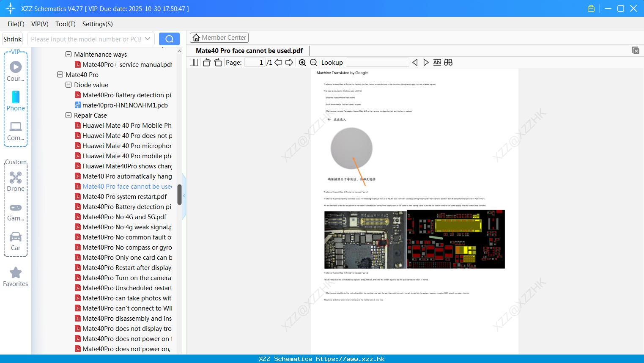The height and width of the screenshot is (363, 644).
Task: Toggle whole-word match Abi icon
Action: [437, 63]
